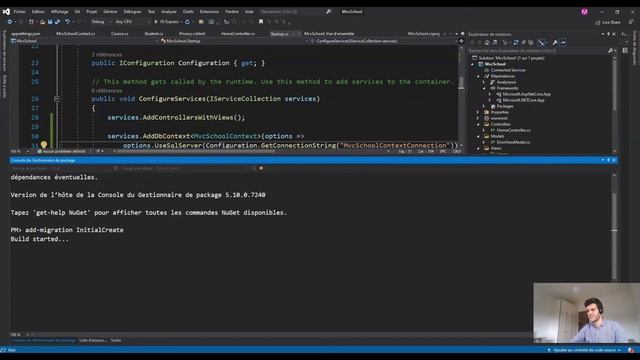Select HomeController.cs in Solution Explorer
640x360 pixels.
coord(513,130)
